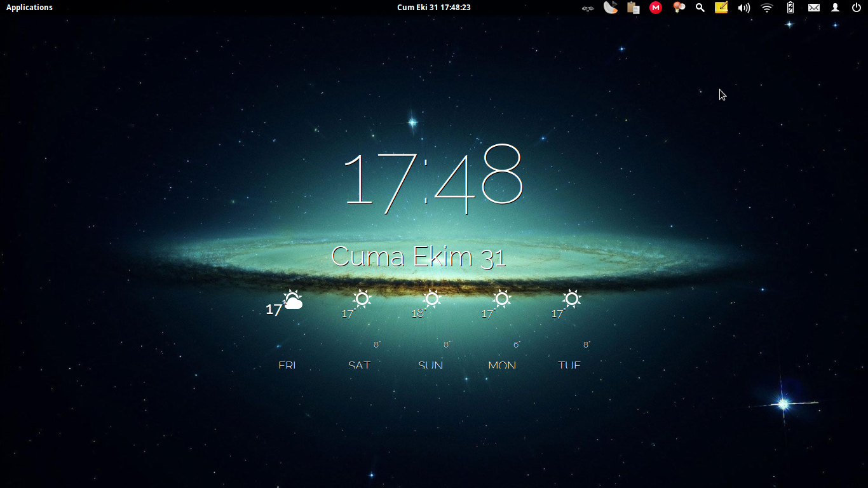Open the Wi-Fi network indicator
Screen dimensions: 868x488
click(767, 8)
